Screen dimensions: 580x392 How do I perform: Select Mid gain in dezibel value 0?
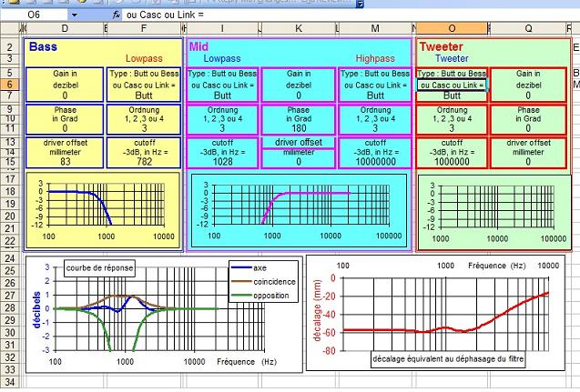tap(299, 95)
